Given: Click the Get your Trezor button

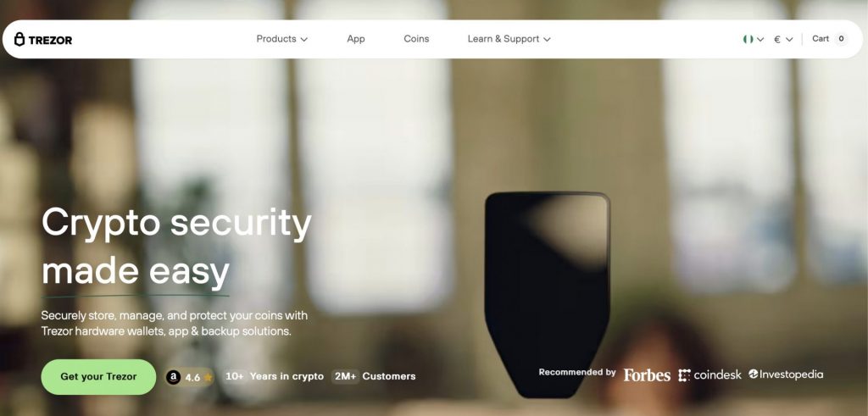Looking at the screenshot, I should (98, 377).
